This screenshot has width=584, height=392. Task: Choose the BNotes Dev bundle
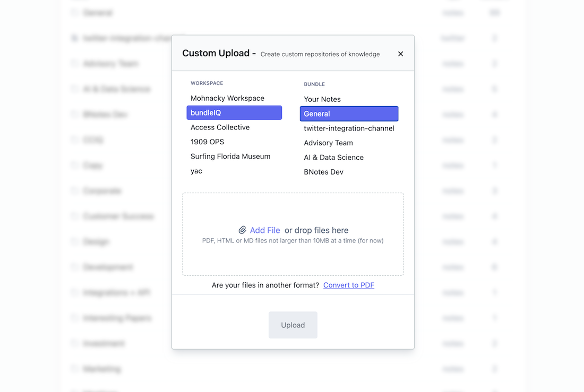click(x=323, y=172)
